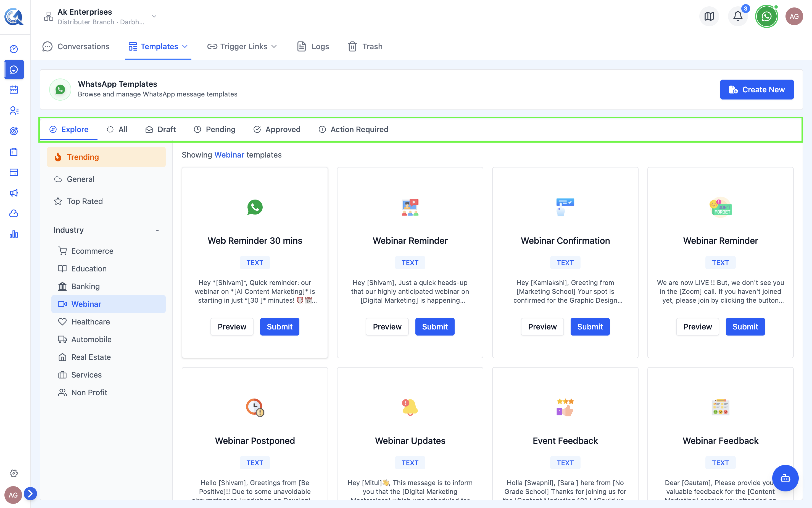Choose the Banking industry
The width and height of the screenshot is (812, 508).
[x=108, y=286]
